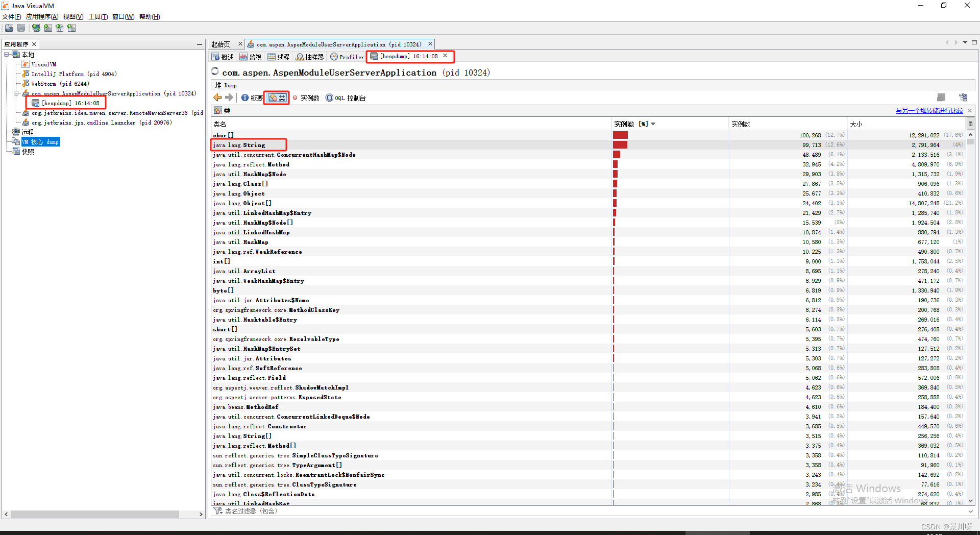Image resolution: width=980 pixels, height=535 pixels.
Task: Click the compare with another heap dump link
Action: (x=929, y=110)
